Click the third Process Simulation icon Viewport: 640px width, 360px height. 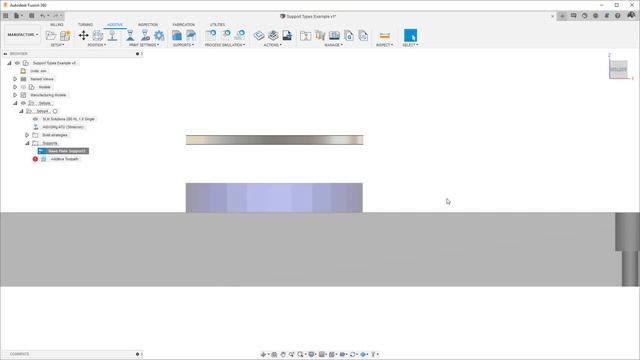coord(240,36)
